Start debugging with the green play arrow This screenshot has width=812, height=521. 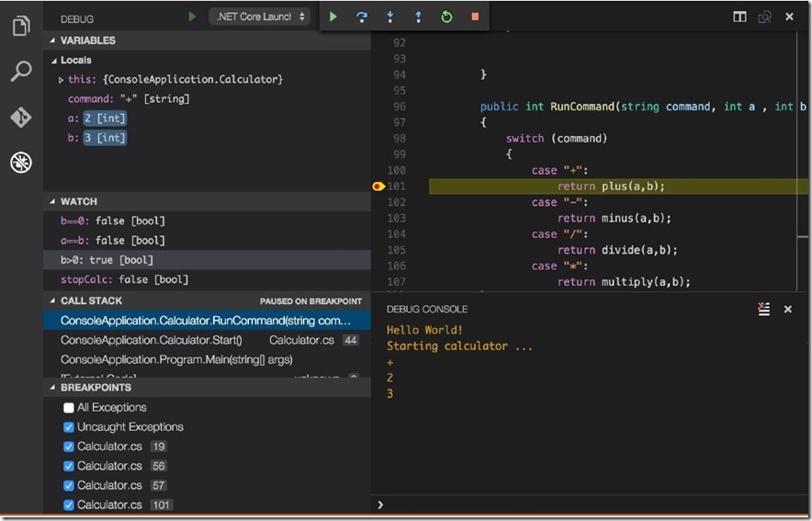tap(192, 17)
